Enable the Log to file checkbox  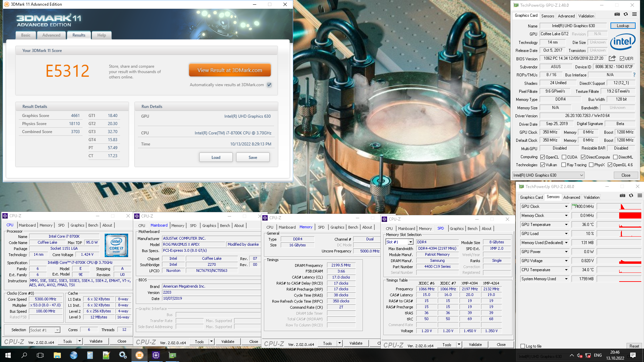(x=523, y=346)
